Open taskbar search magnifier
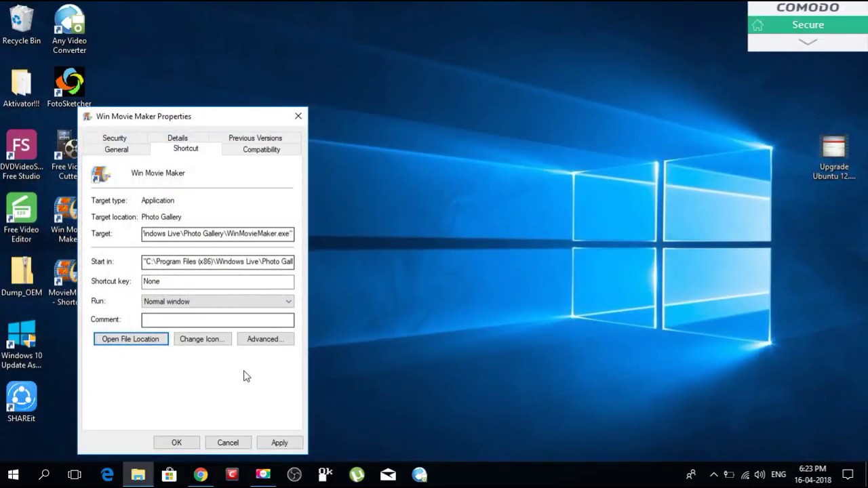 44,474
